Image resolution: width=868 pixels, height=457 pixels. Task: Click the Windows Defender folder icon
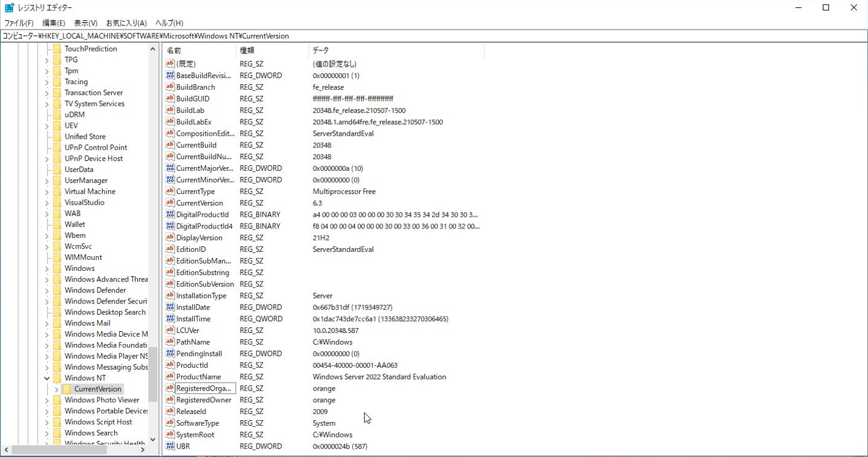pos(57,290)
